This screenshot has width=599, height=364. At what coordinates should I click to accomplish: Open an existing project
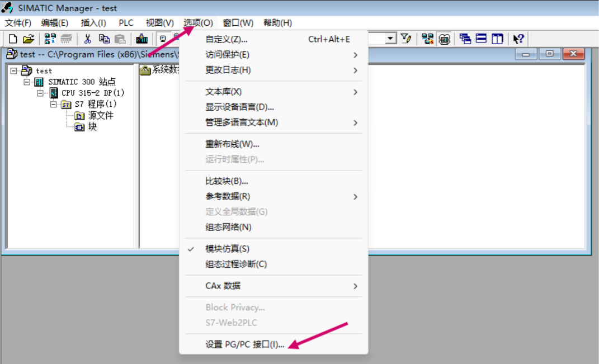pos(27,39)
